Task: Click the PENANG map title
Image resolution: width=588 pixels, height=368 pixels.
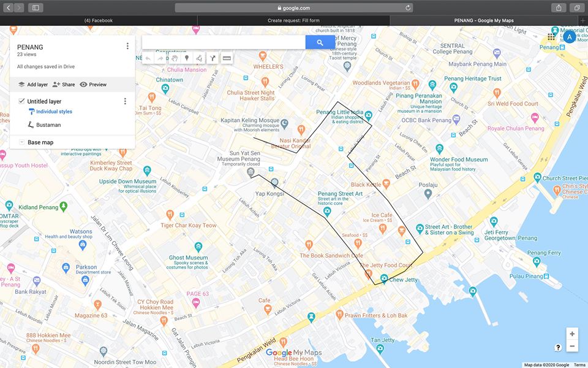Action: (x=30, y=47)
